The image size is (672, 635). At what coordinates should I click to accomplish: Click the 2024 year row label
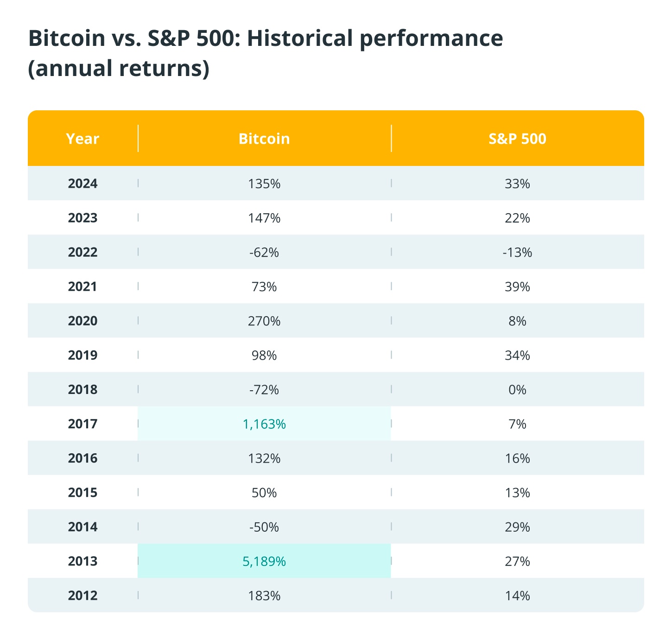coord(82,184)
